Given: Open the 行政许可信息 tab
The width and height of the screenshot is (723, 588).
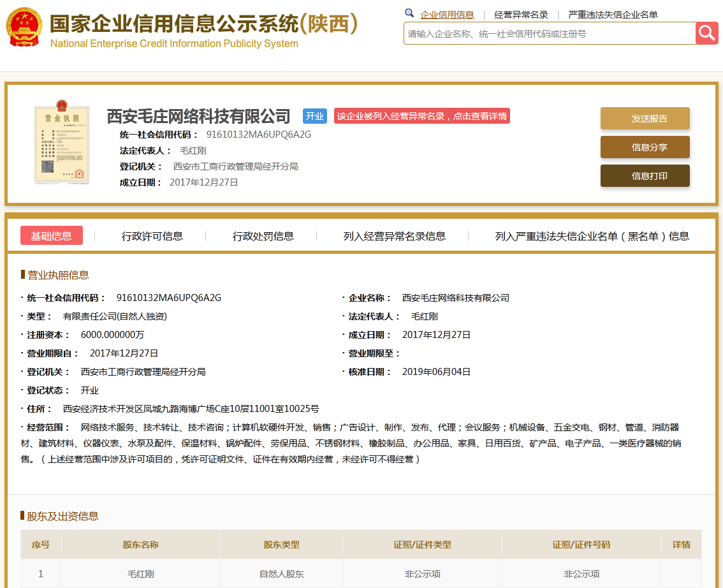Looking at the screenshot, I should click(152, 236).
